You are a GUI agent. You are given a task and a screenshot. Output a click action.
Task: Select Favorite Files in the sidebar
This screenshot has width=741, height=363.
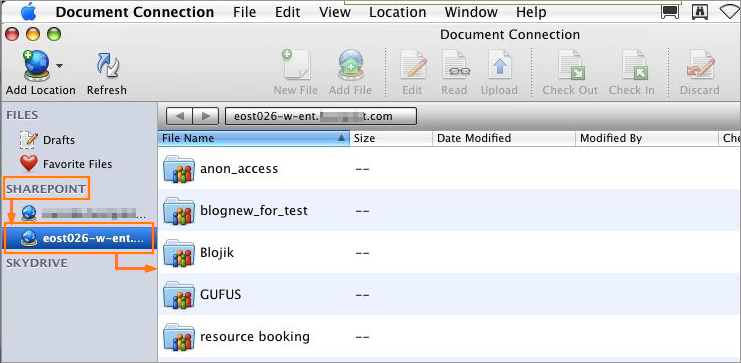pyautogui.click(x=78, y=164)
